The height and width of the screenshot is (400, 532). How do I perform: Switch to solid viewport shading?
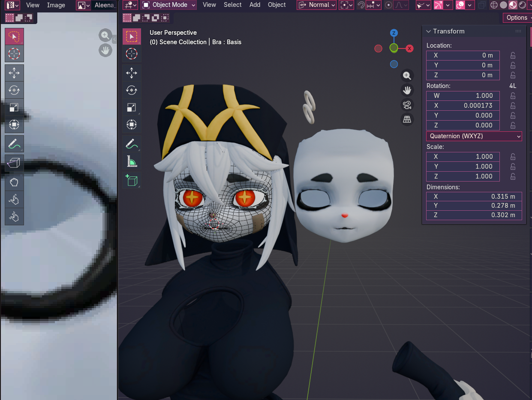click(503, 5)
